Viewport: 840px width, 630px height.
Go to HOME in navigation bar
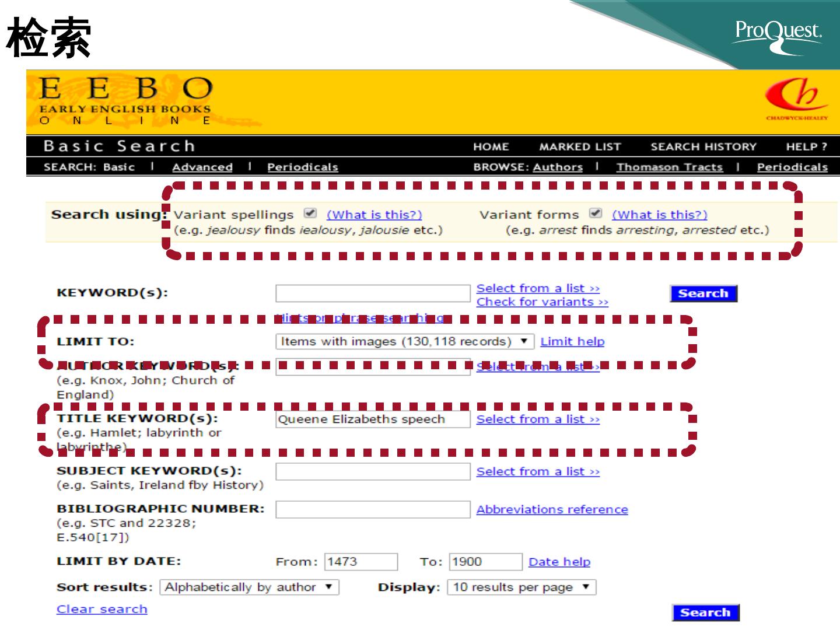point(491,146)
